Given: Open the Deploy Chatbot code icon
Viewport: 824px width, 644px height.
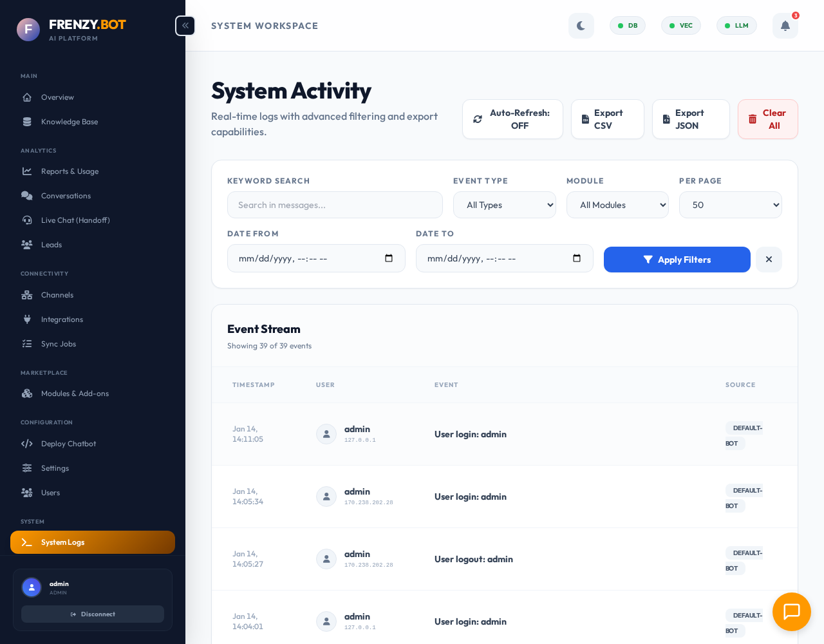Looking at the screenshot, I should click(x=27, y=444).
